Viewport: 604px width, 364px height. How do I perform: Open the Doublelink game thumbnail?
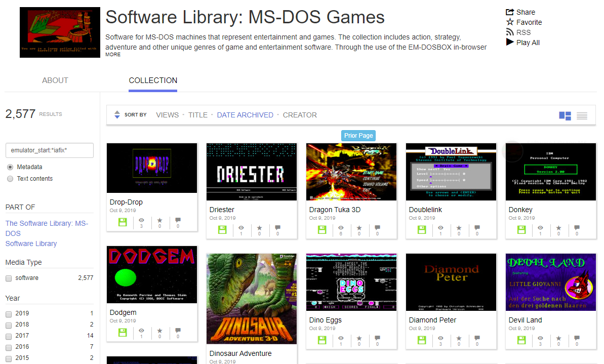point(451,172)
